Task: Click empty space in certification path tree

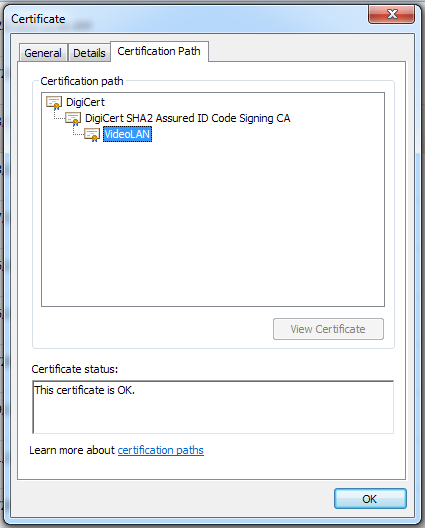Action: (213, 222)
